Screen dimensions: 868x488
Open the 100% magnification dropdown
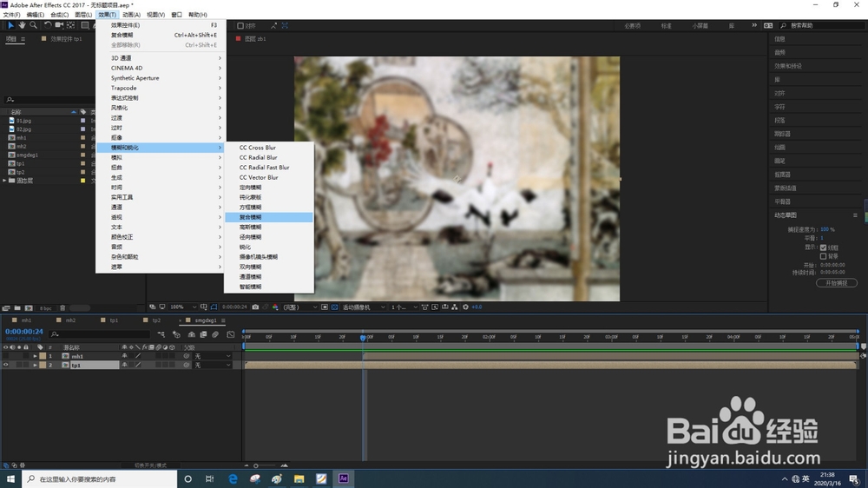point(183,307)
